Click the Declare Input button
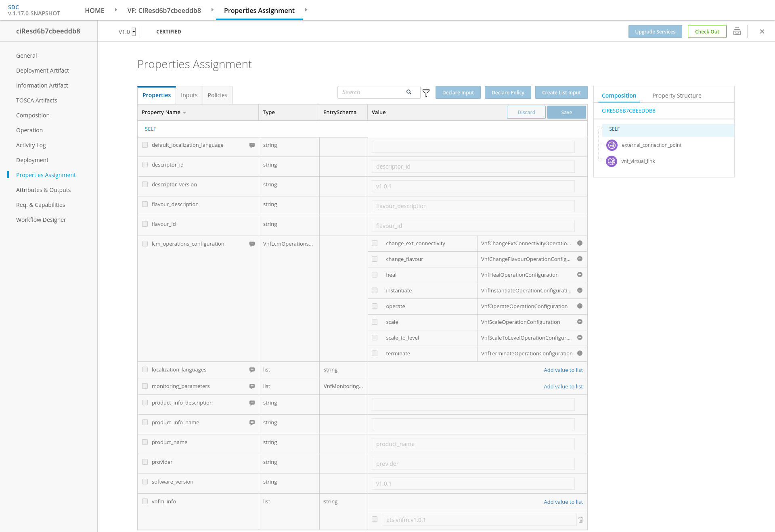775x532 pixels. click(x=458, y=92)
